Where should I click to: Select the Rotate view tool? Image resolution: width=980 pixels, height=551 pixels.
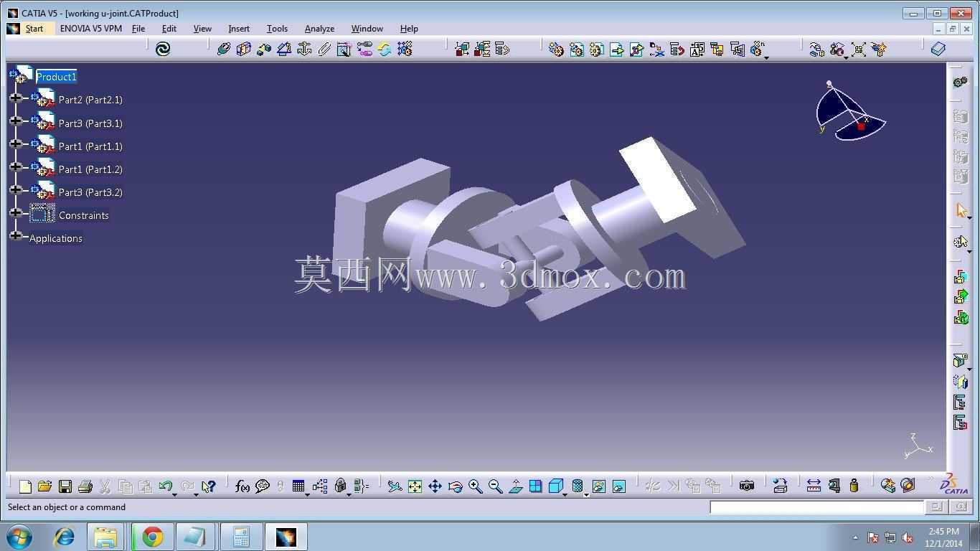pyautogui.click(x=455, y=486)
